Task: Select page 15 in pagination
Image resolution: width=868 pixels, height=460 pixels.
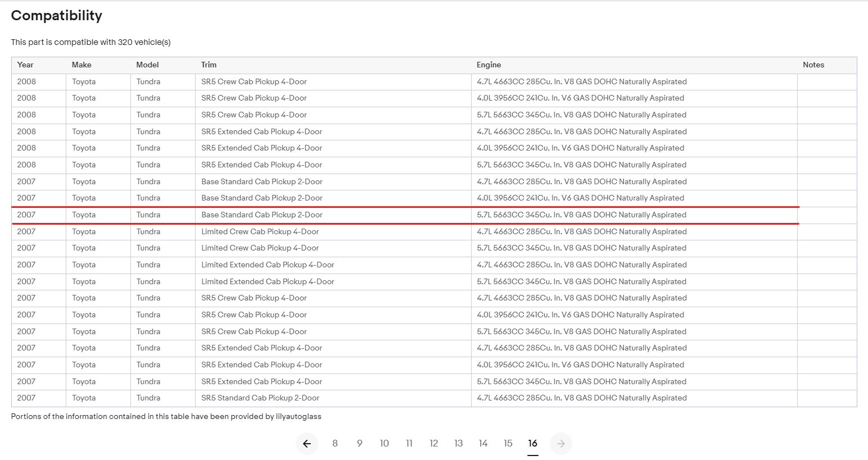Action: (x=508, y=444)
